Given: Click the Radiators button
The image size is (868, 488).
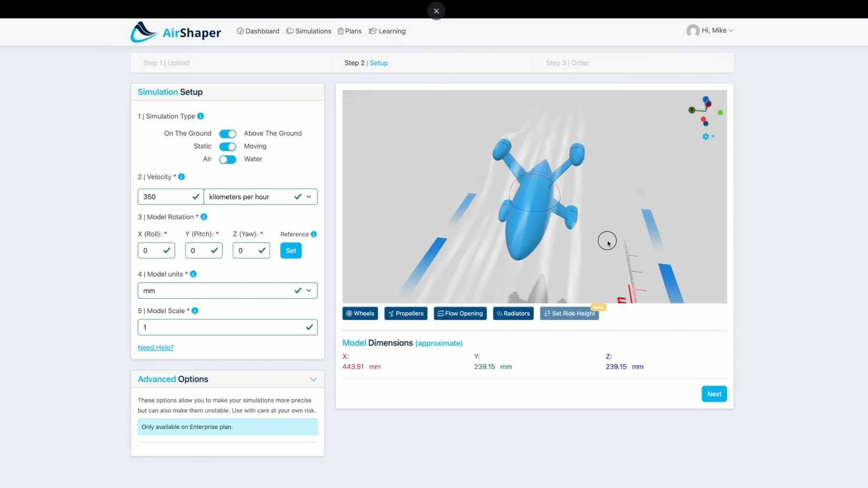Looking at the screenshot, I should click(513, 313).
